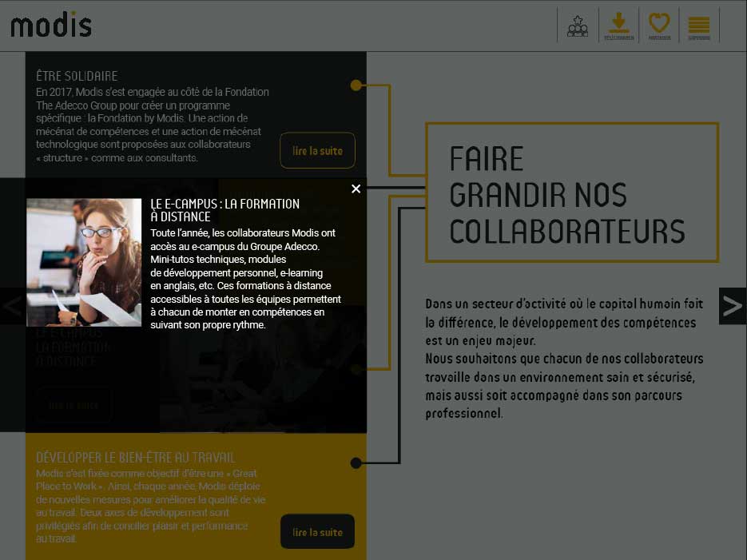Go to next page with right arrow
This screenshot has height=560, width=747.
(732, 306)
